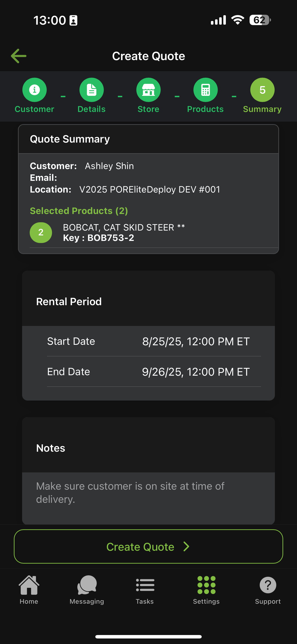Tap the Quote Summary card header
This screenshot has width=297, height=644.
coord(148,139)
